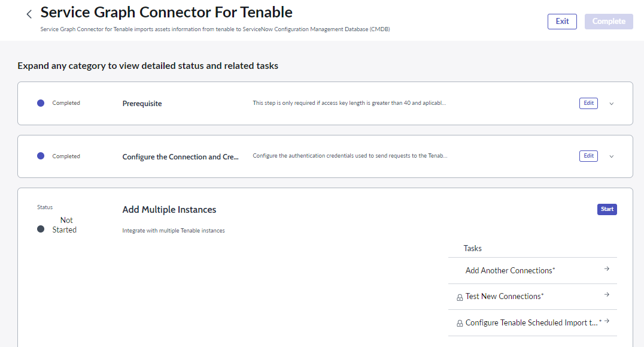Click arrow beside Configure Tenable Scheduled Import

click(x=607, y=321)
